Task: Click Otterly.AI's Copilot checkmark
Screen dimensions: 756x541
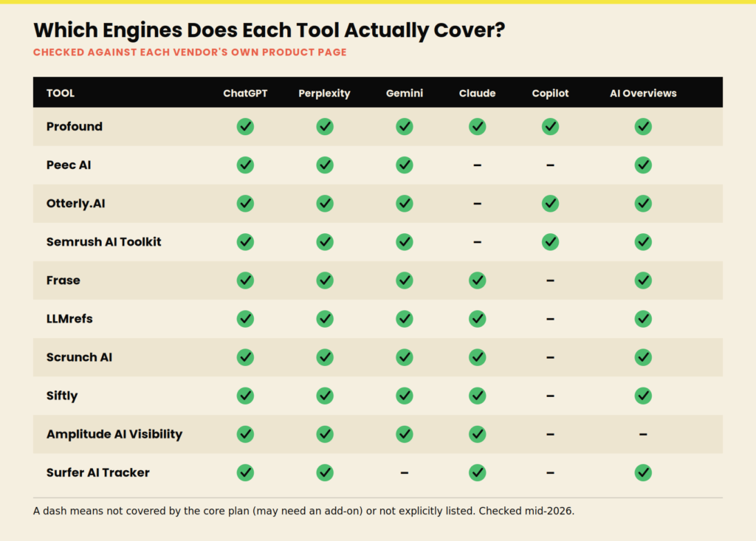Action: pyautogui.click(x=550, y=204)
